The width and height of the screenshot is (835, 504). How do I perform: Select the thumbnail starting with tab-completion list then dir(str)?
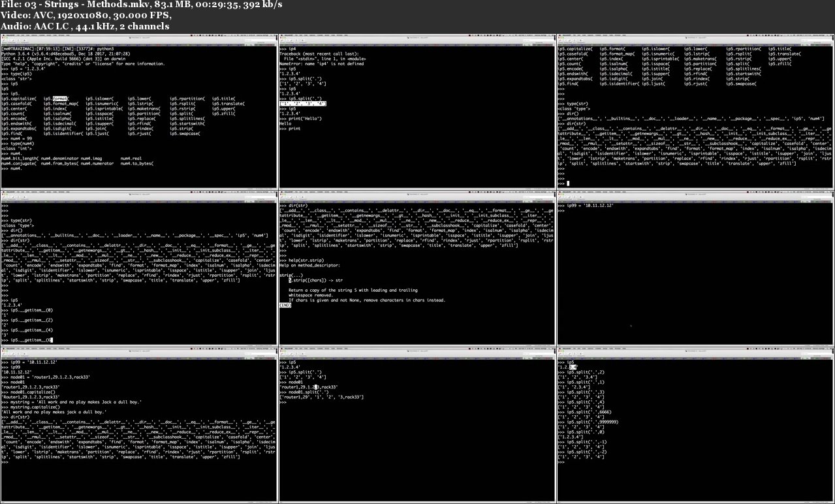click(x=695, y=111)
